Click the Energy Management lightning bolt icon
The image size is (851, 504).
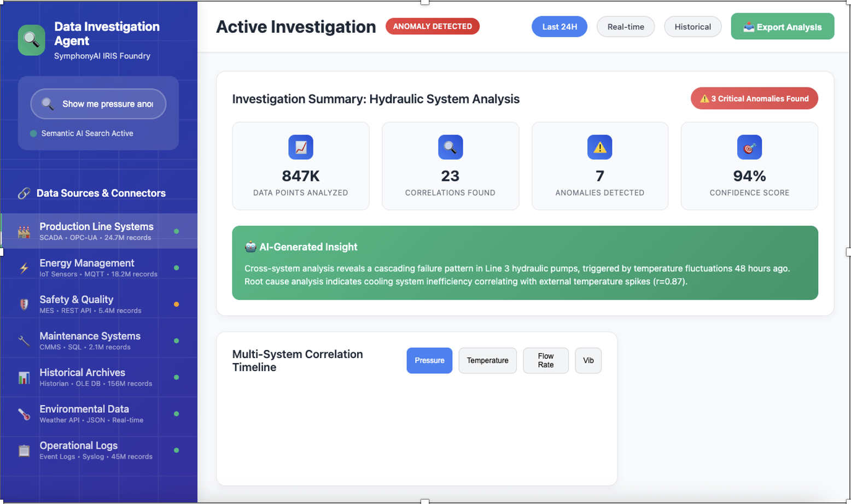point(23,267)
